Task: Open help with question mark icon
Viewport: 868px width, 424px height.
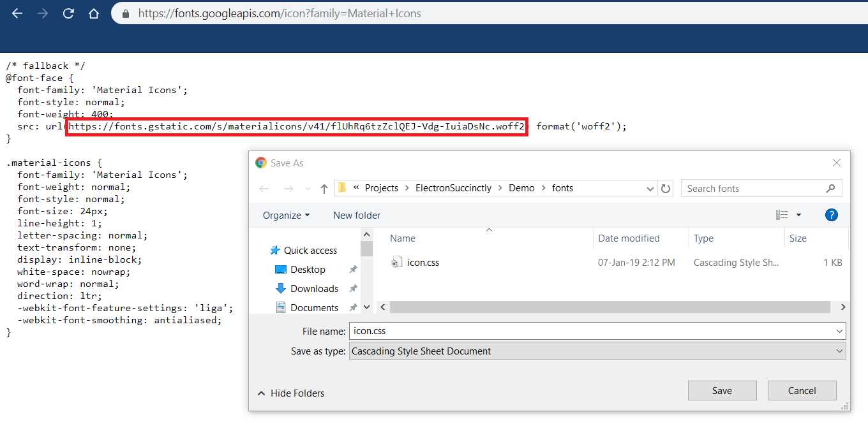Action: point(831,215)
